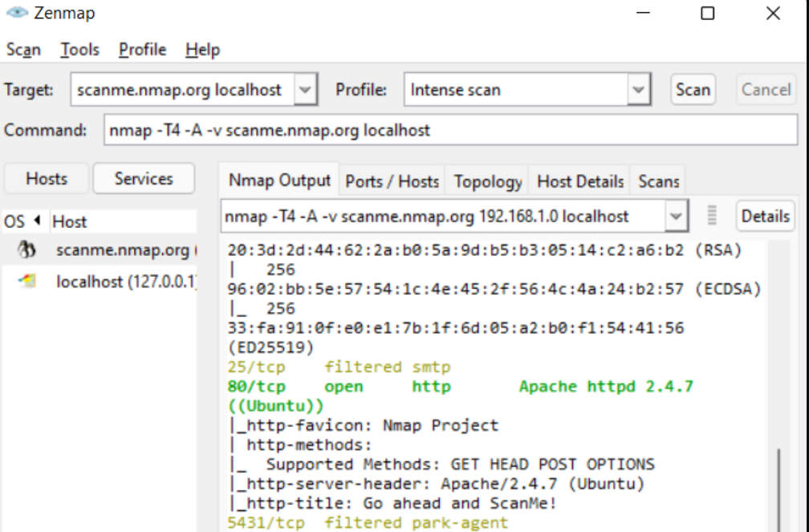Minimize the Zenmap window
The height and width of the screenshot is (532, 809).
point(643,13)
